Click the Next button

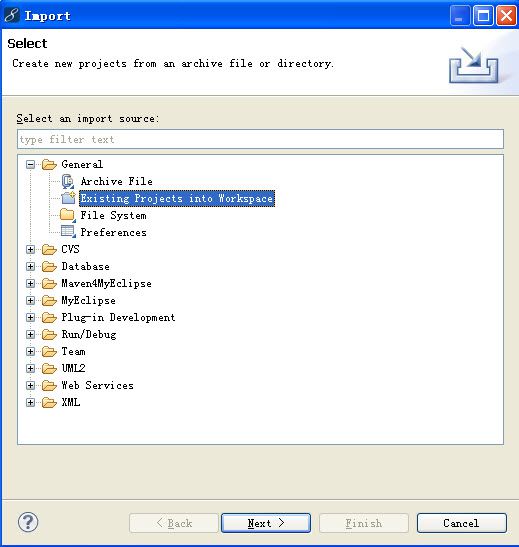[x=266, y=523]
